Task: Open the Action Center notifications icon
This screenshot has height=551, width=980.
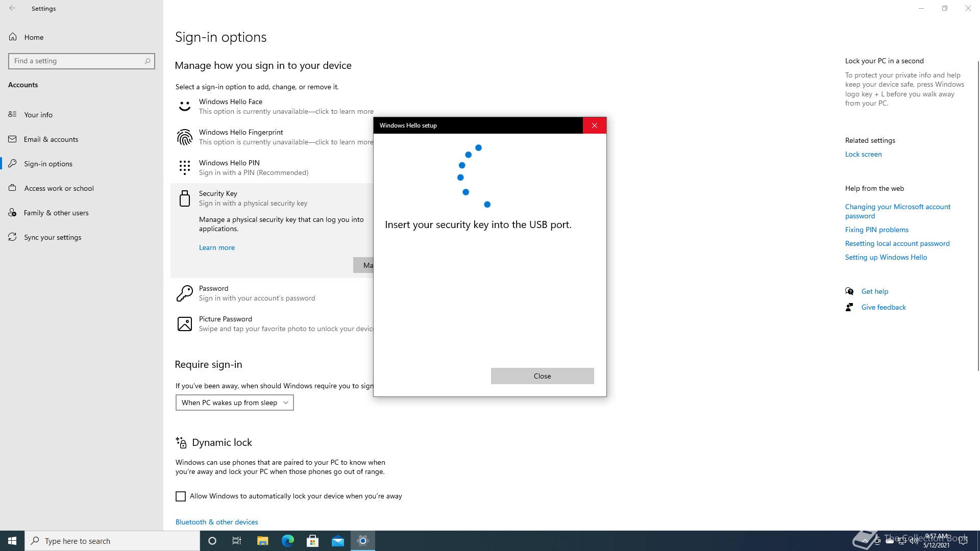Action: [963, 541]
